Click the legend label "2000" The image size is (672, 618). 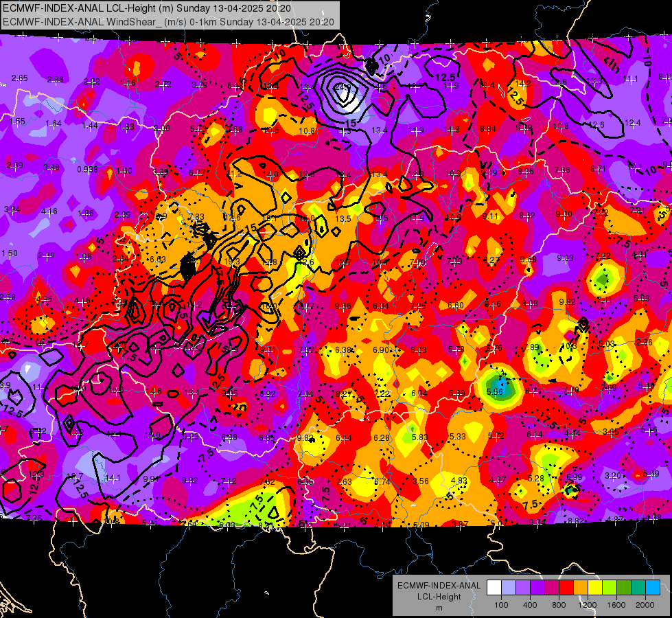645,605
